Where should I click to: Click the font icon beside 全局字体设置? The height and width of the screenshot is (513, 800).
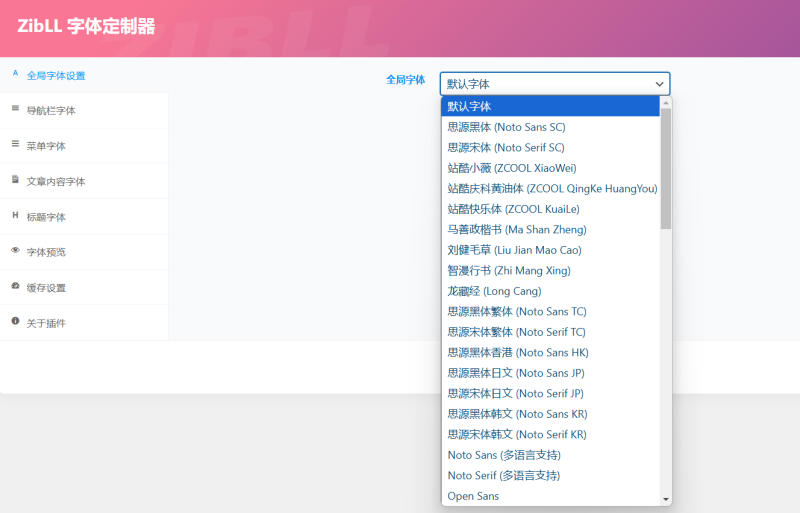point(15,74)
